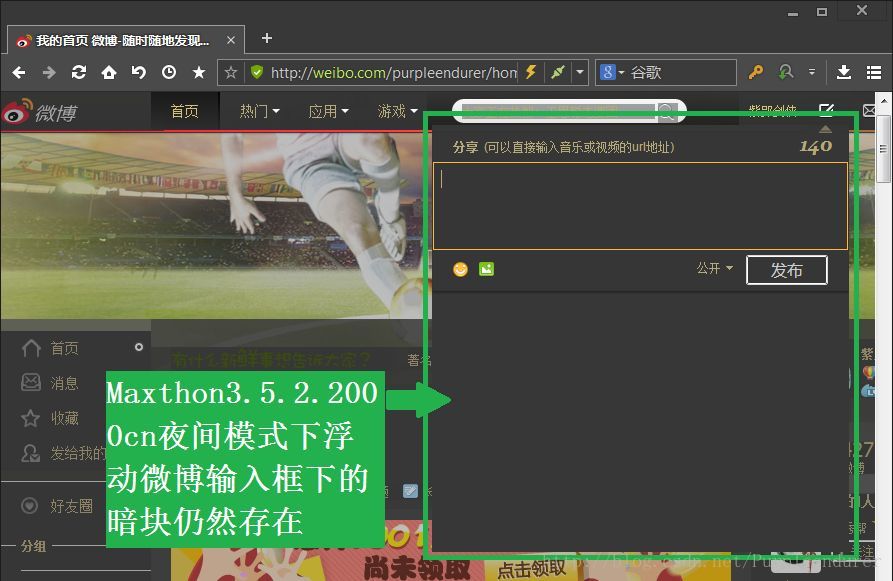Attach a picture using image icon

click(x=486, y=269)
